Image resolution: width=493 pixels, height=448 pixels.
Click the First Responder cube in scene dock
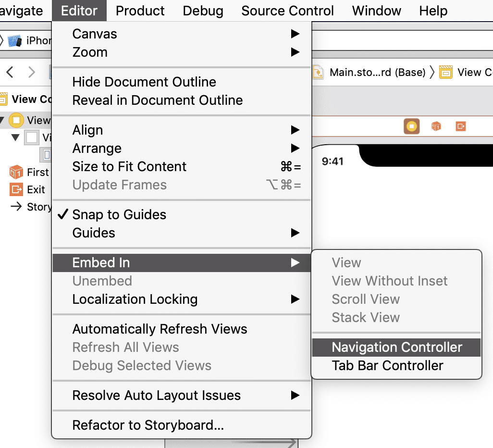pyautogui.click(x=436, y=126)
